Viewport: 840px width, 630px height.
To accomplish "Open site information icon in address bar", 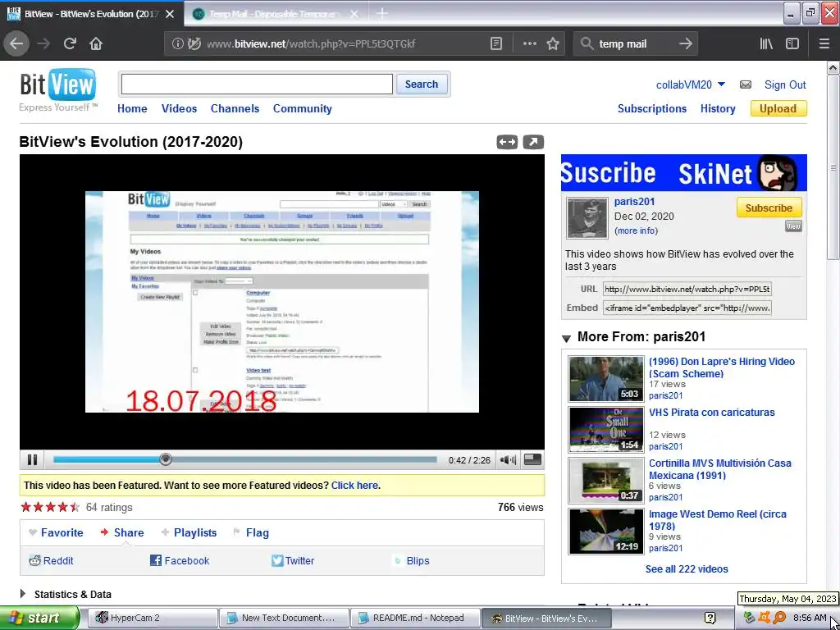I will [177, 44].
